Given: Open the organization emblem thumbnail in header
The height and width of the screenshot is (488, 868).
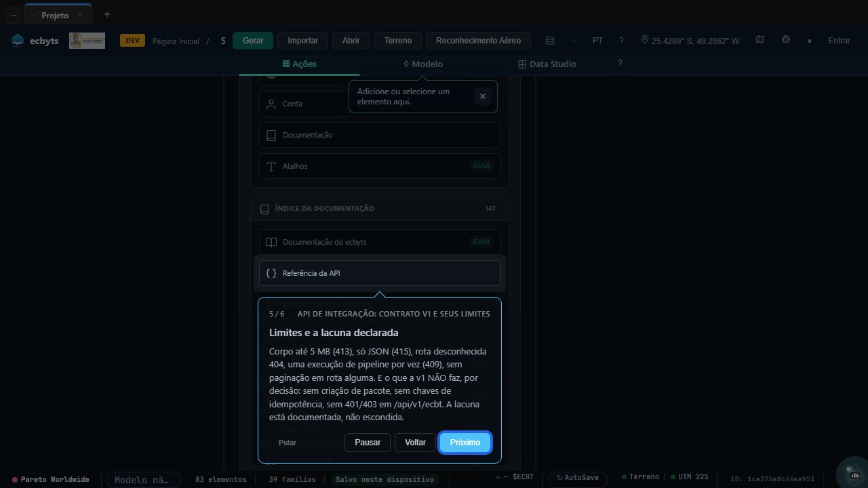Looking at the screenshot, I should 87,41.
